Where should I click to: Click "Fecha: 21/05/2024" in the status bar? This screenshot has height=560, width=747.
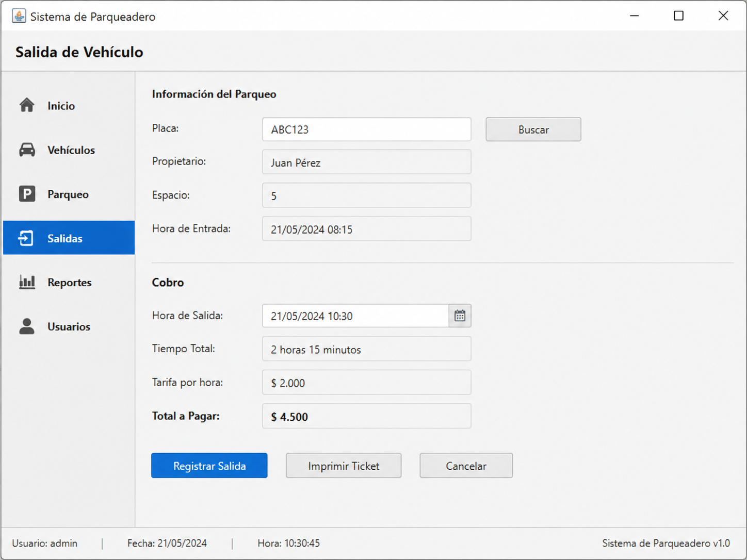[167, 543]
